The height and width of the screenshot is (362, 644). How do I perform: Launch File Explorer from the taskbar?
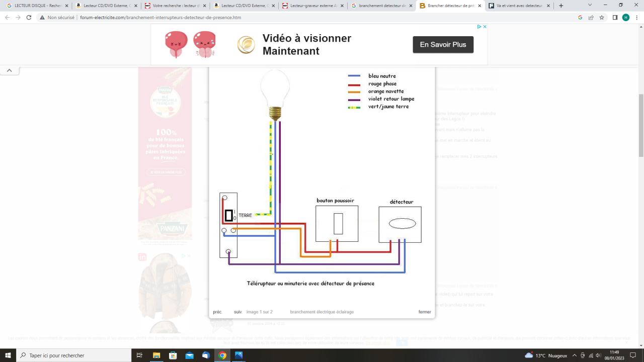tap(156, 355)
